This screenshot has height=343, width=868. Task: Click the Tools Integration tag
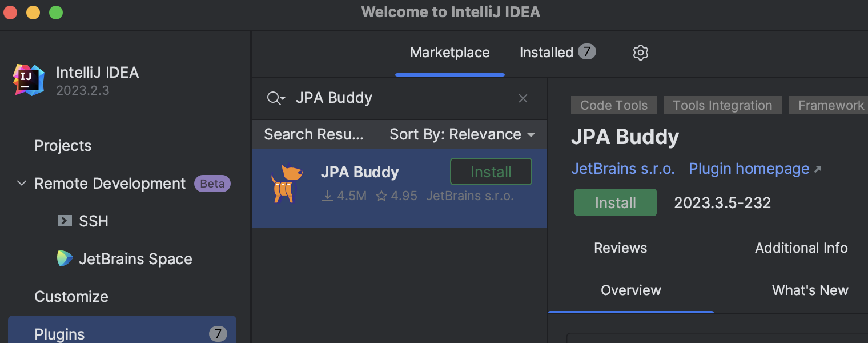[x=722, y=105]
